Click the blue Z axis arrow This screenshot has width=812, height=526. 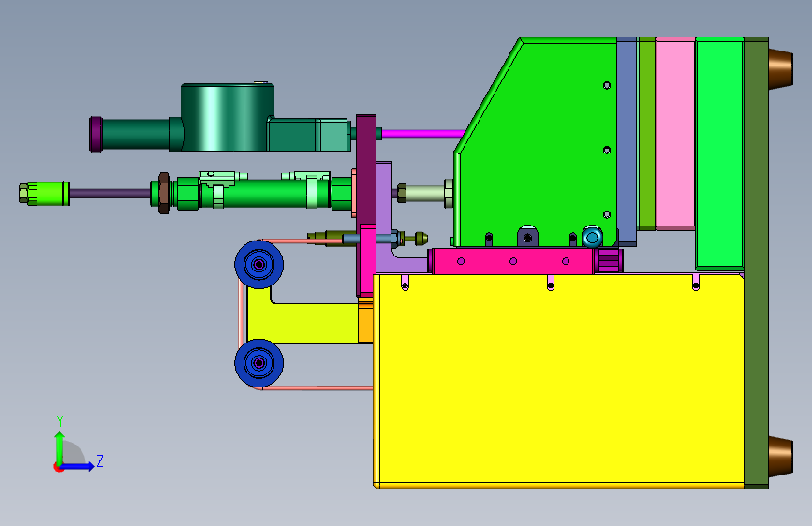[77, 466]
